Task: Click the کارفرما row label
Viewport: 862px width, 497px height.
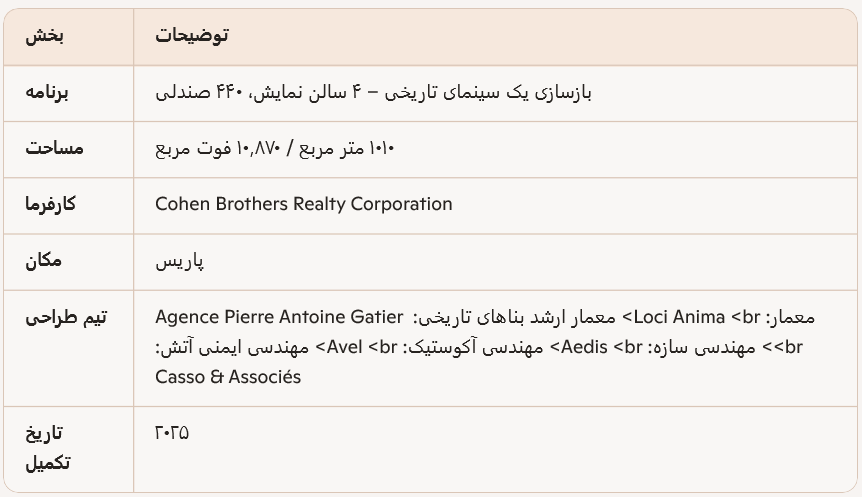Action: click(x=51, y=205)
